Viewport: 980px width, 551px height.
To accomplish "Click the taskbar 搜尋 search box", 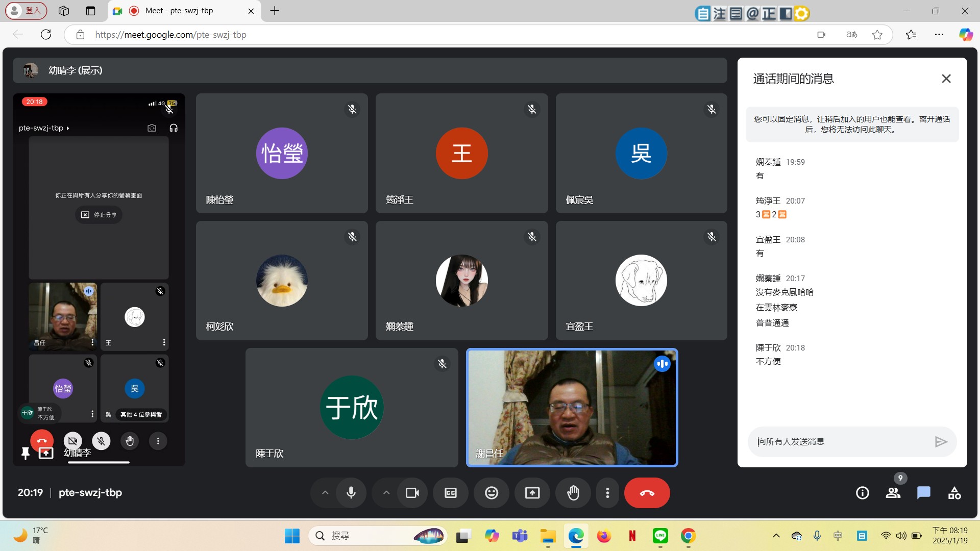I will 378,536.
